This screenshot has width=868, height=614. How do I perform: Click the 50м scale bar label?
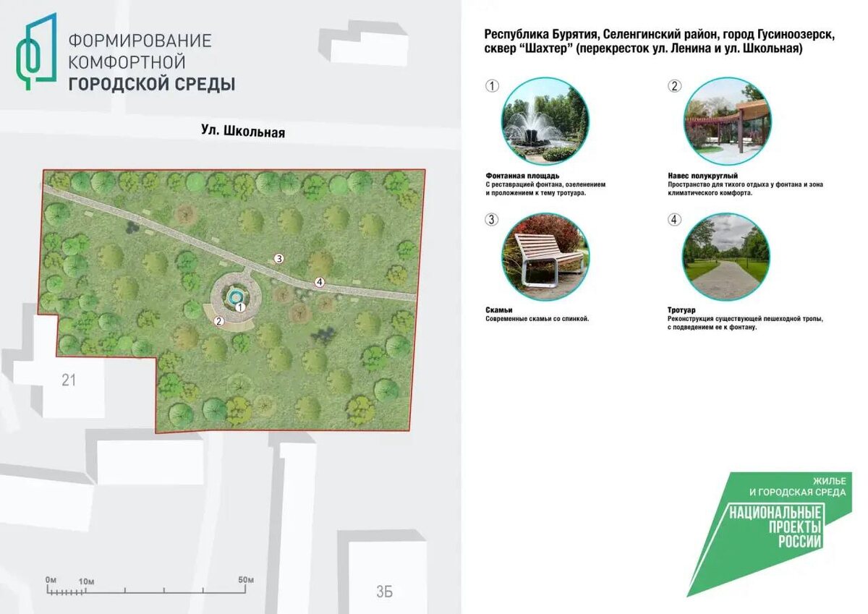point(245,580)
